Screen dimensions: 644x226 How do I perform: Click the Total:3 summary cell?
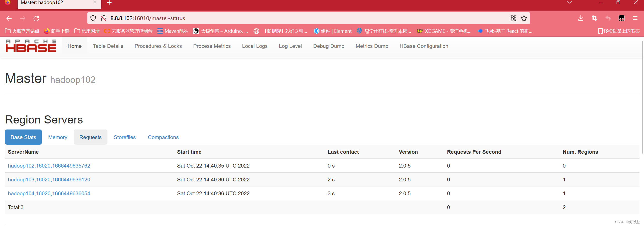pyautogui.click(x=16, y=207)
